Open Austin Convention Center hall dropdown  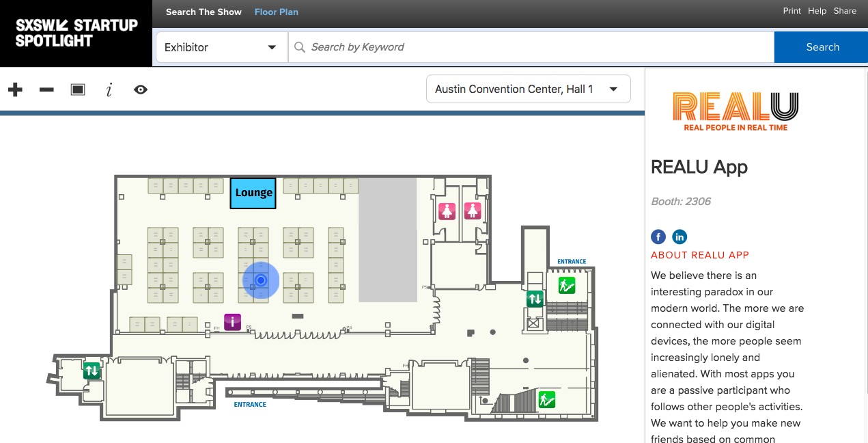[x=528, y=89]
